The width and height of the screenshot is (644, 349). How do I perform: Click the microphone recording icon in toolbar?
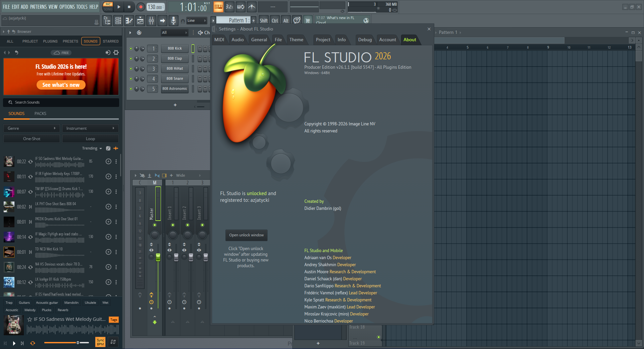pos(173,21)
